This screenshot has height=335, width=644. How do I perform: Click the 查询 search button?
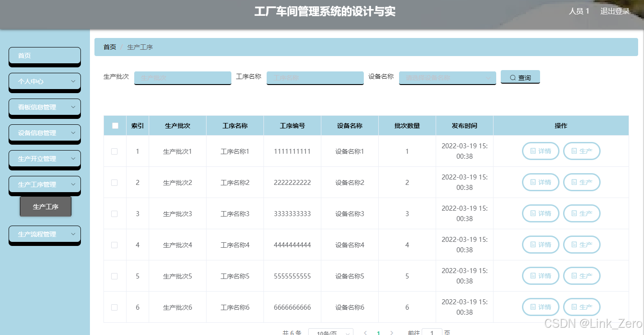(x=520, y=77)
